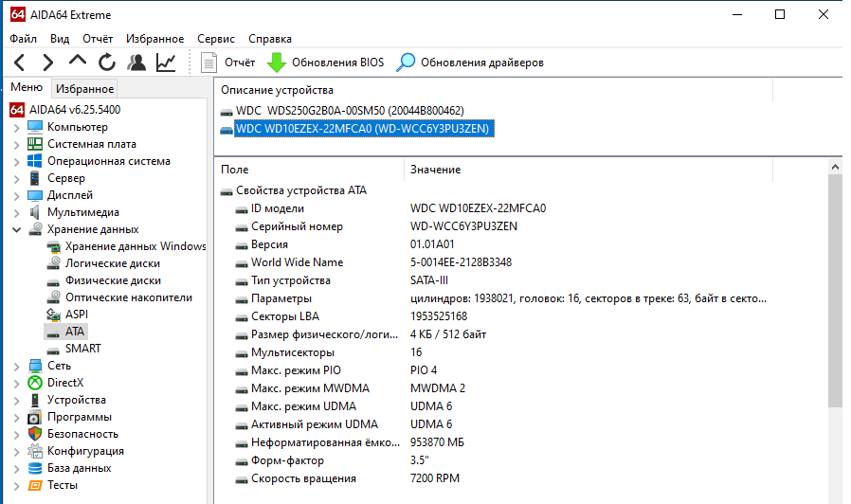
Task: Expand the Сеть tree node
Action: click(16, 366)
